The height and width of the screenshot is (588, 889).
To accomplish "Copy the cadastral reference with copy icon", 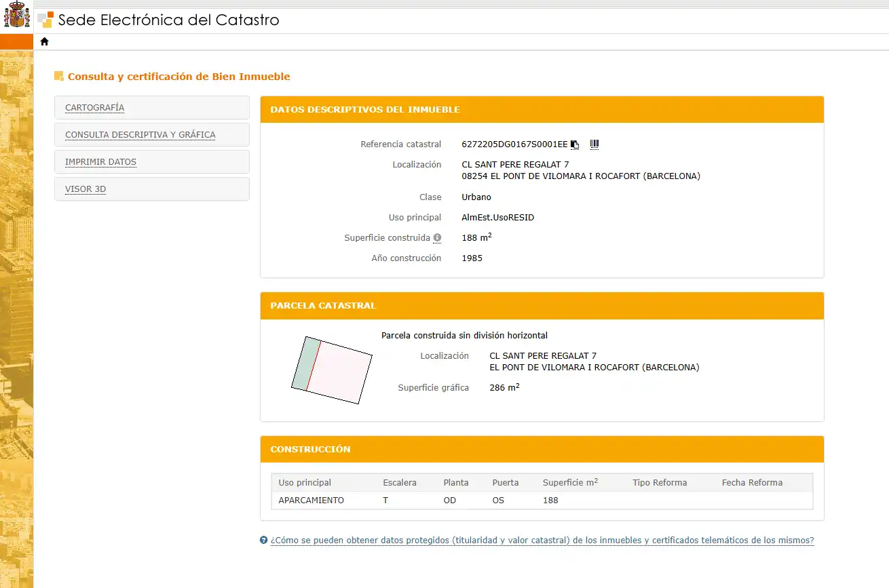I will point(575,144).
